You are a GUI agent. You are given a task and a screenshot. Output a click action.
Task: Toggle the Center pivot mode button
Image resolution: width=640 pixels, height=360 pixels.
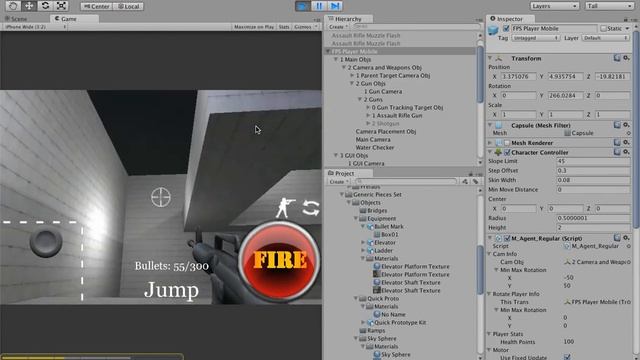tap(96, 6)
